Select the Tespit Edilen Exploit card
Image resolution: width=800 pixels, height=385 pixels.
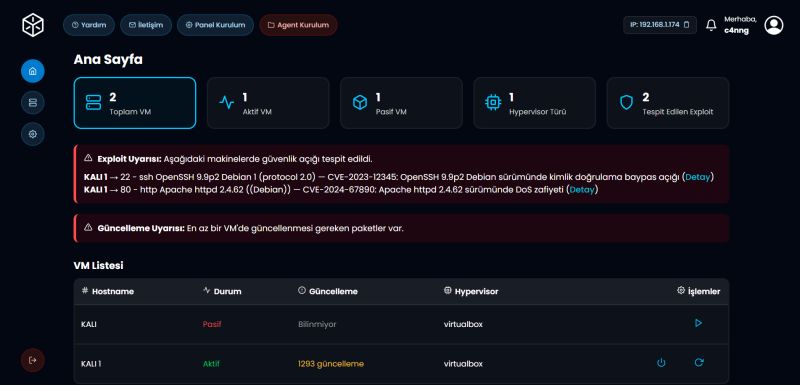[667, 103]
